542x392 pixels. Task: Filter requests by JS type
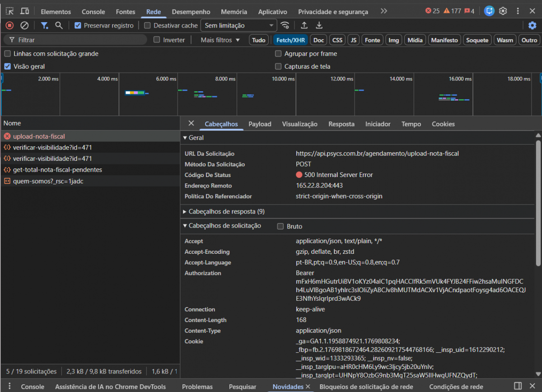pos(354,40)
